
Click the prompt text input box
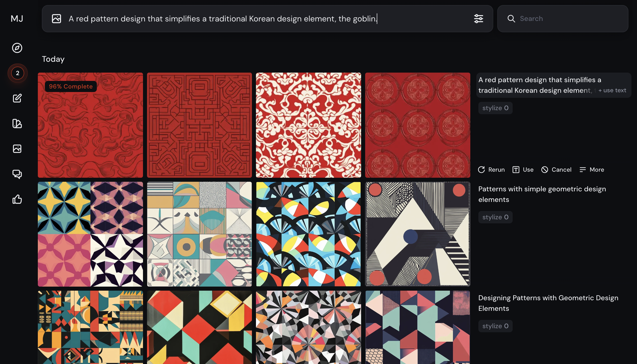point(252,19)
